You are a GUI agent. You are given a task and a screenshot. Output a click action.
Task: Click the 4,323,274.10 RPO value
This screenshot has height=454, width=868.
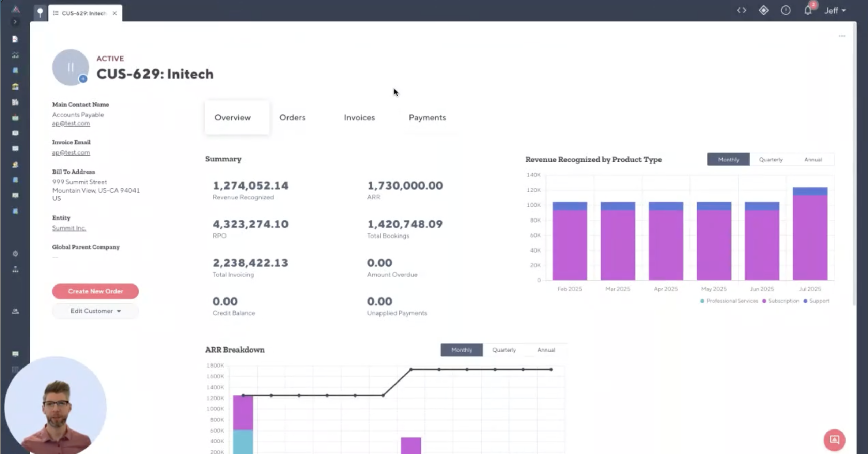tap(251, 224)
